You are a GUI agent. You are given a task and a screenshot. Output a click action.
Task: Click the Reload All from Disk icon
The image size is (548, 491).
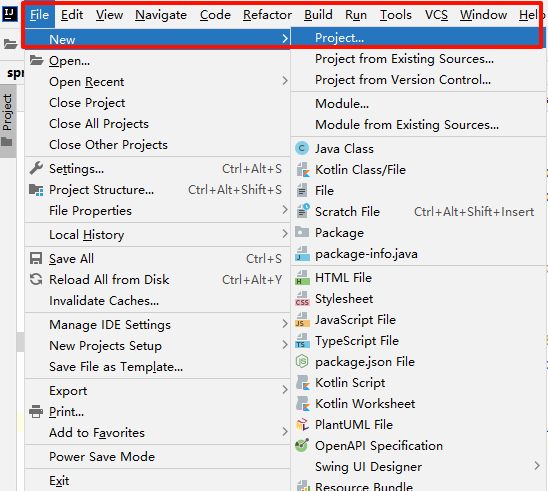[x=36, y=280]
